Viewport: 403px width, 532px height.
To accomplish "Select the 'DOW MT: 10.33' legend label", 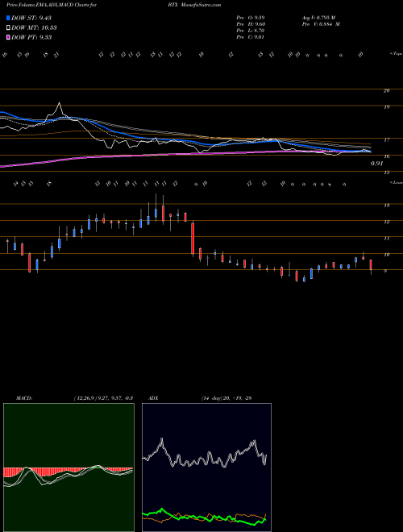I will point(34,28).
